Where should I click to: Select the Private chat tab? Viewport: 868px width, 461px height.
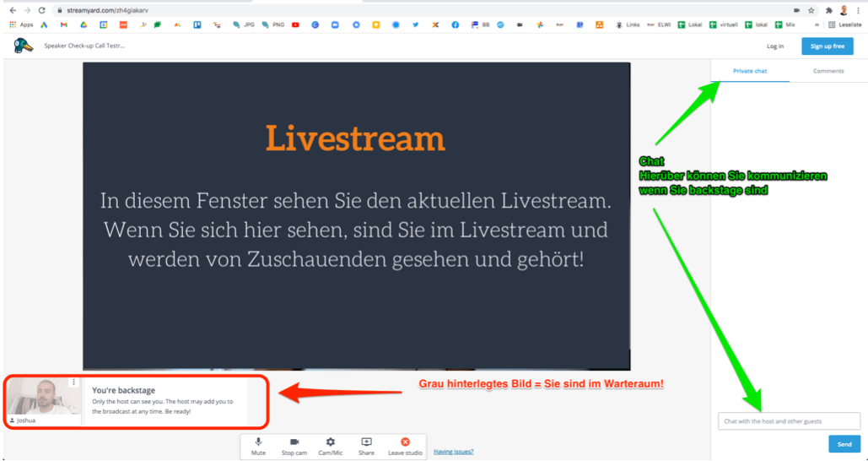click(749, 71)
